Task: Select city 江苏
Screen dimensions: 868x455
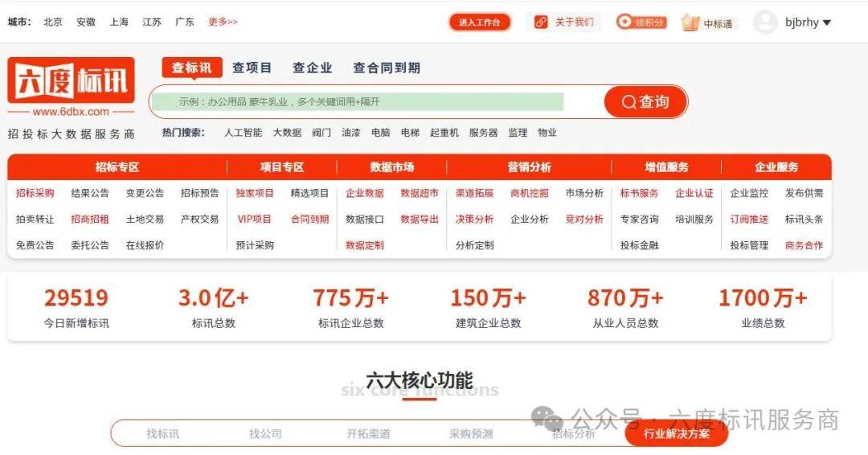Action: coord(152,22)
